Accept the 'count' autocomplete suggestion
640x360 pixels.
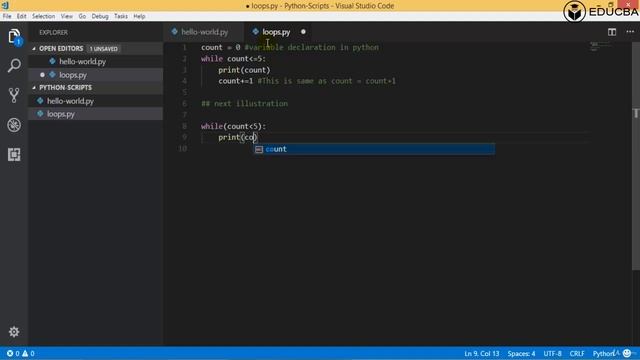click(x=374, y=149)
